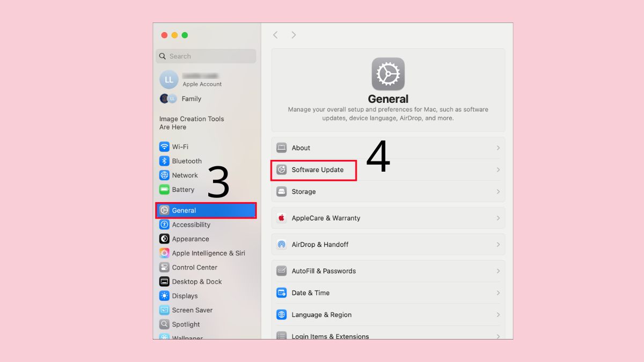Click the About laptop icon
This screenshot has height=362, width=644.
[282, 147]
